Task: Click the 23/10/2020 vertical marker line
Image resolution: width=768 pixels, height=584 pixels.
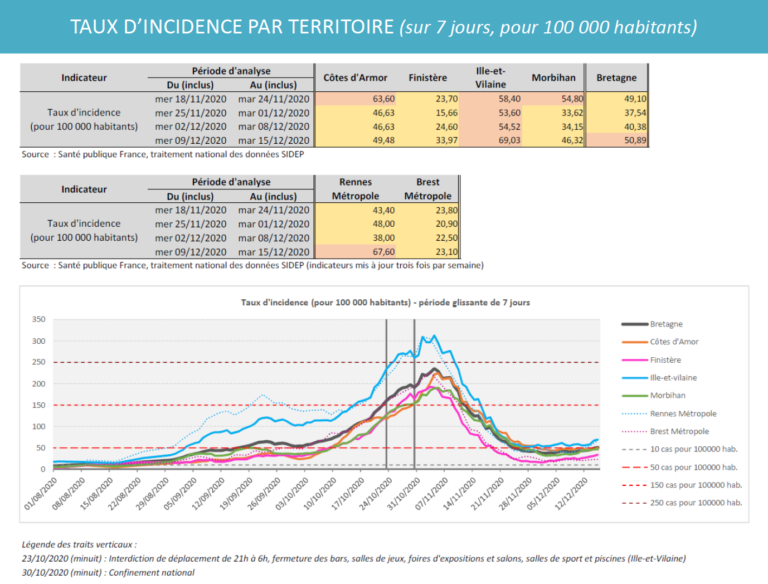Action: 386,394
